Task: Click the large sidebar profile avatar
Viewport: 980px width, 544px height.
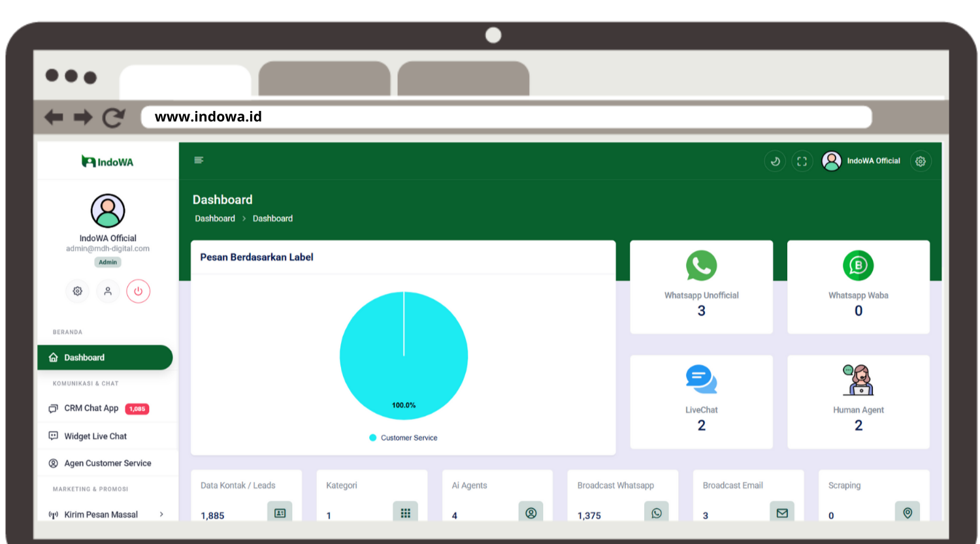Action: pyautogui.click(x=108, y=210)
